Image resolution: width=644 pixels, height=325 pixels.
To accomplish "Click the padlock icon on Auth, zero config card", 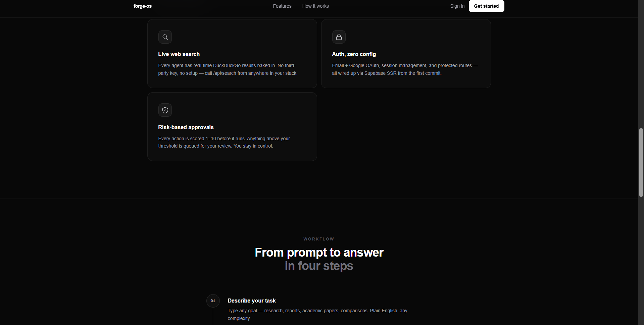I will click(x=339, y=37).
